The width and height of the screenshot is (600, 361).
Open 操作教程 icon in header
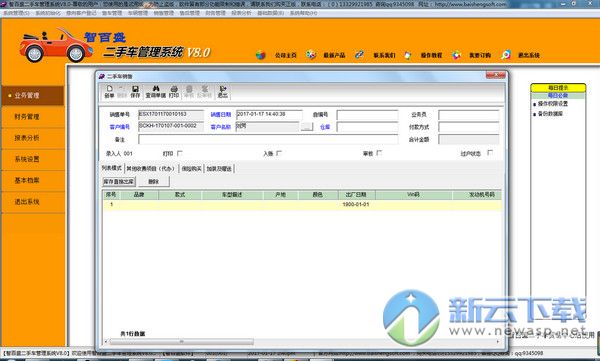tap(408, 55)
